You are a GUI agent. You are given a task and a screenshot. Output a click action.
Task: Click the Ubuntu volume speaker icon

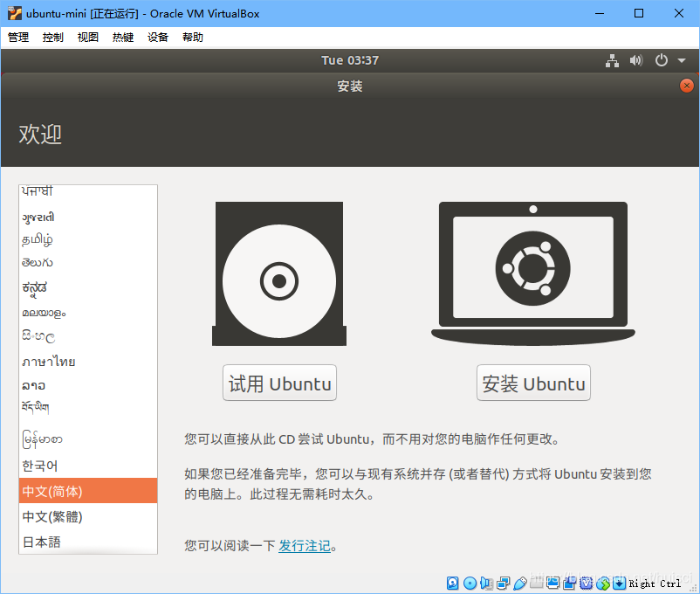point(636,60)
